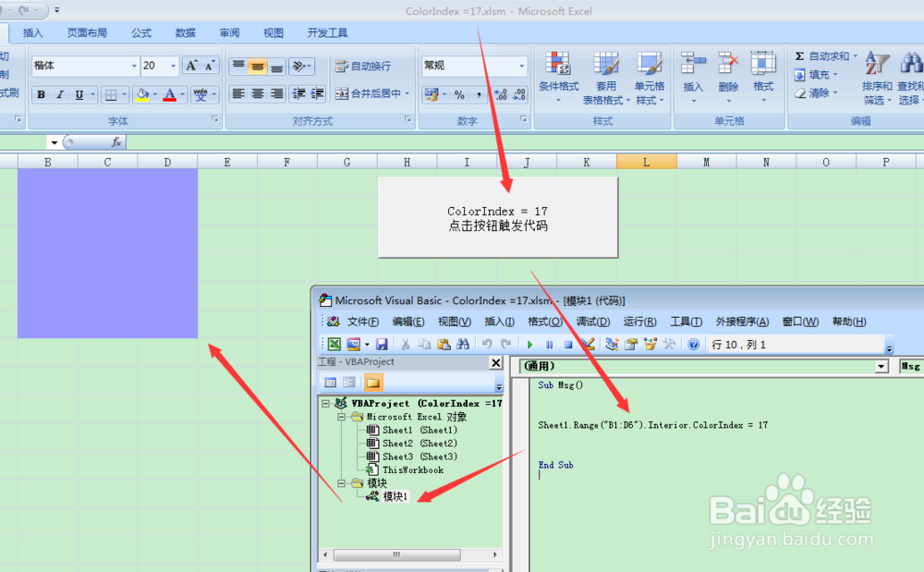
Task: Click the Properties Window icon in VBA toolbar
Action: point(631,344)
